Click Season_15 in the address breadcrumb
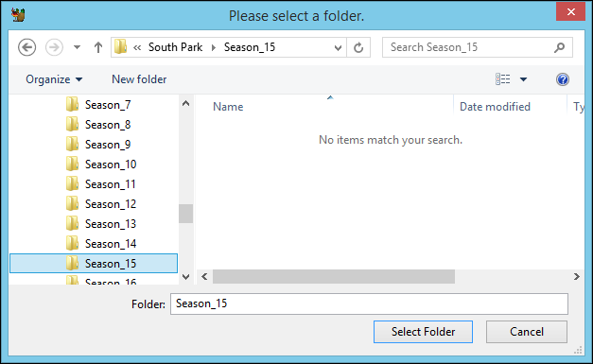The image size is (593, 364). coord(250,47)
